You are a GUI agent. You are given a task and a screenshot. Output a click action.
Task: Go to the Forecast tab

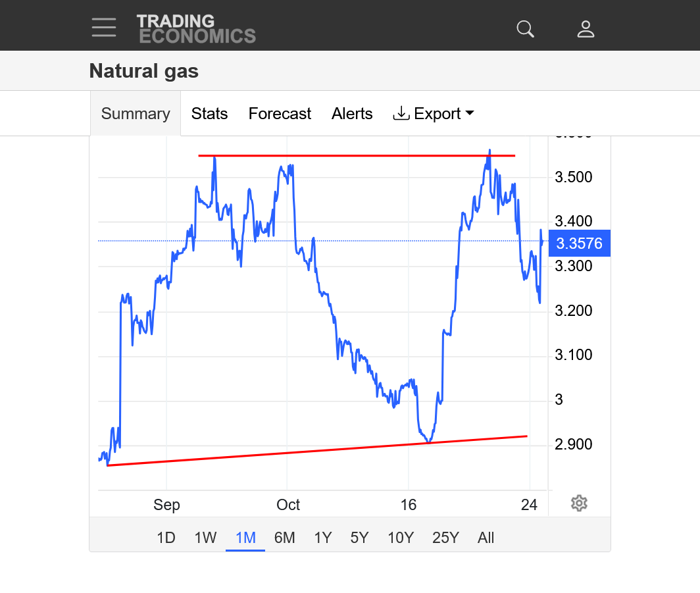point(280,114)
